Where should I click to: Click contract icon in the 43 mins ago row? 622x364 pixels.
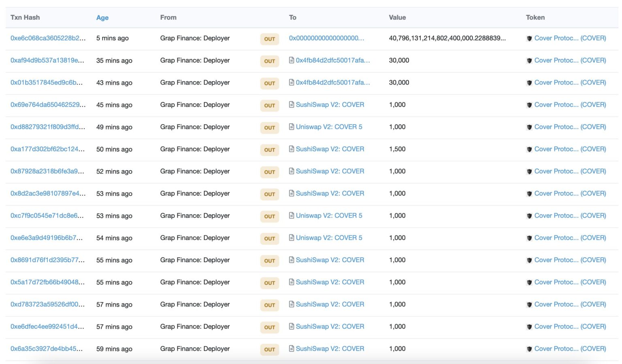[292, 83]
